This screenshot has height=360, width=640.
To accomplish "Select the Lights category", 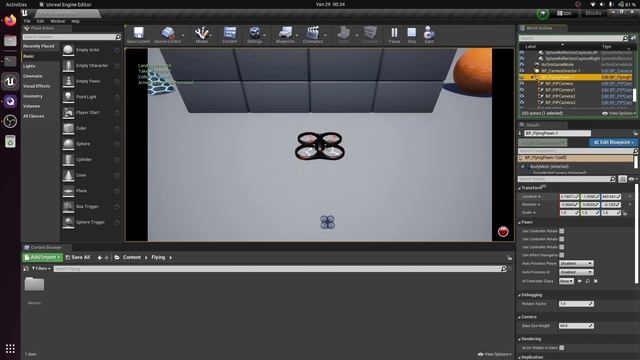I will click(x=29, y=66).
